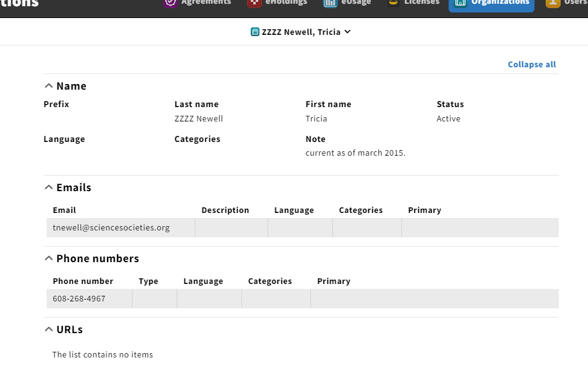Click the contact icon beside ZZZZ Newell, Tricia

(x=254, y=32)
